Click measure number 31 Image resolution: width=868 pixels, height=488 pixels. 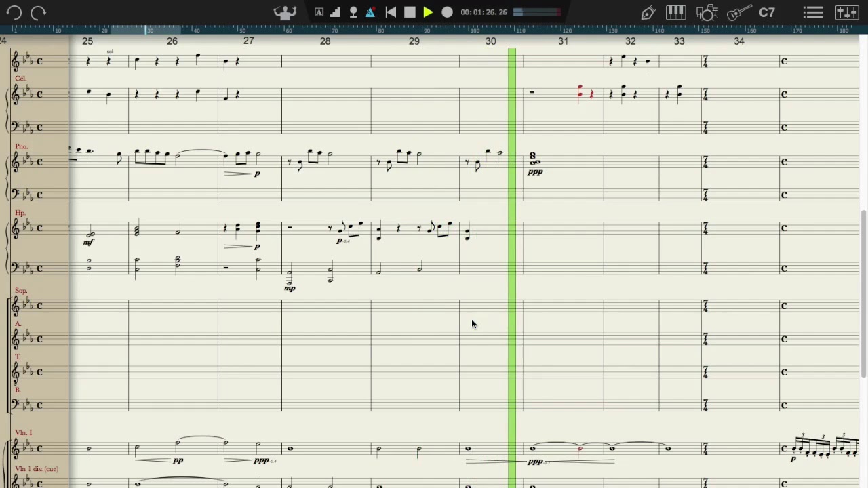click(x=563, y=41)
